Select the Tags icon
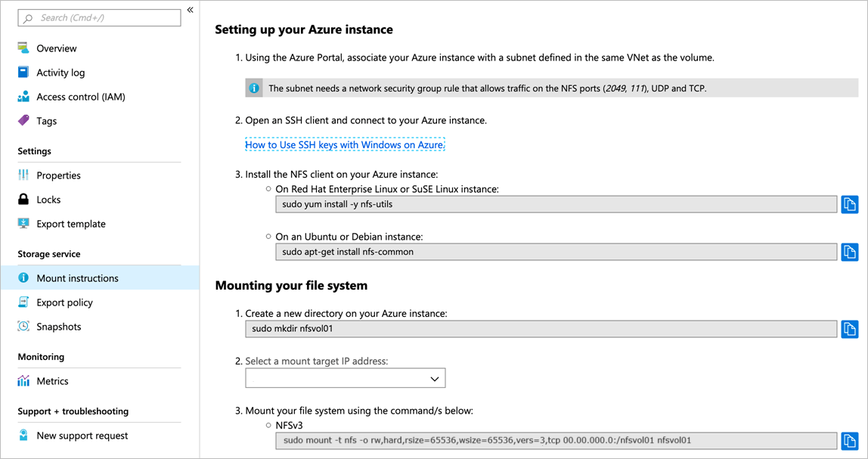 [x=23, y=120]
